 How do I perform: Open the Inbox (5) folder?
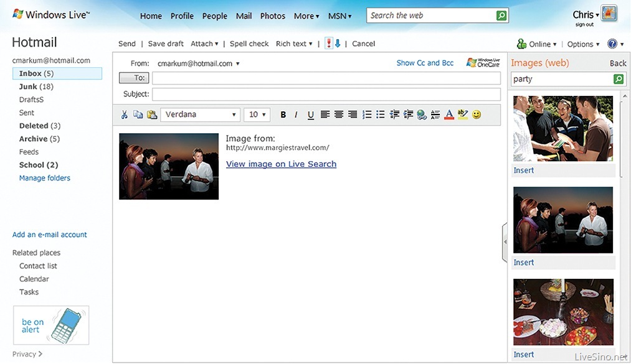click(57, 73)
